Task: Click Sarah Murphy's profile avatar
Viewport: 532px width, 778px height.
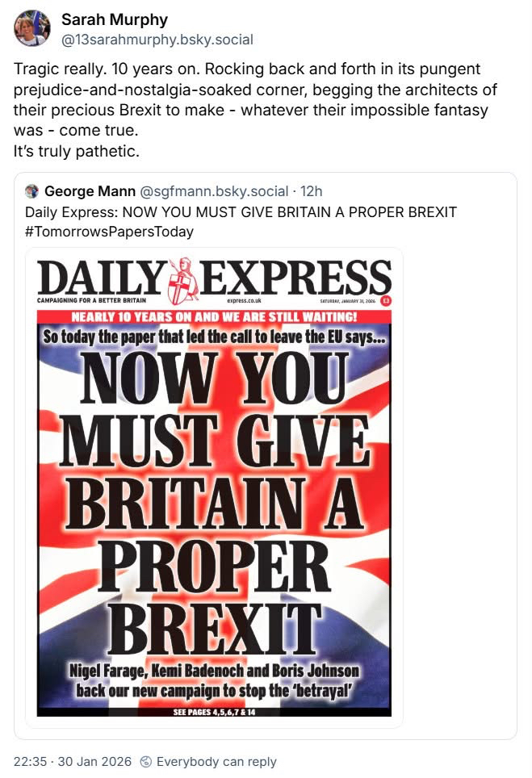Action: click(x=32, y=27)
